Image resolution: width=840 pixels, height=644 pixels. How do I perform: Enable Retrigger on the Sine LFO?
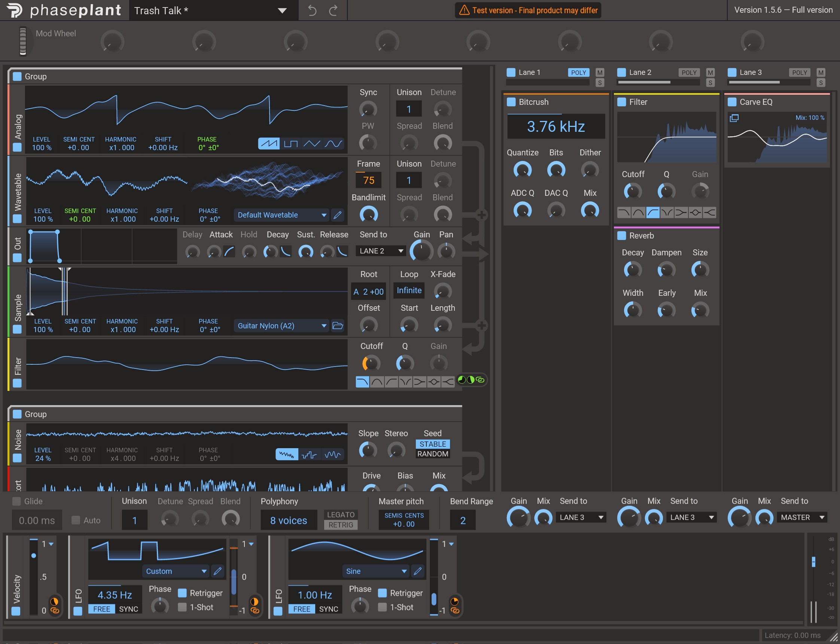382,593
